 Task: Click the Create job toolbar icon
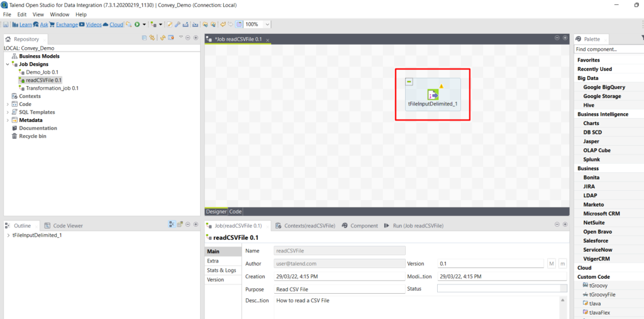point(153,24)
